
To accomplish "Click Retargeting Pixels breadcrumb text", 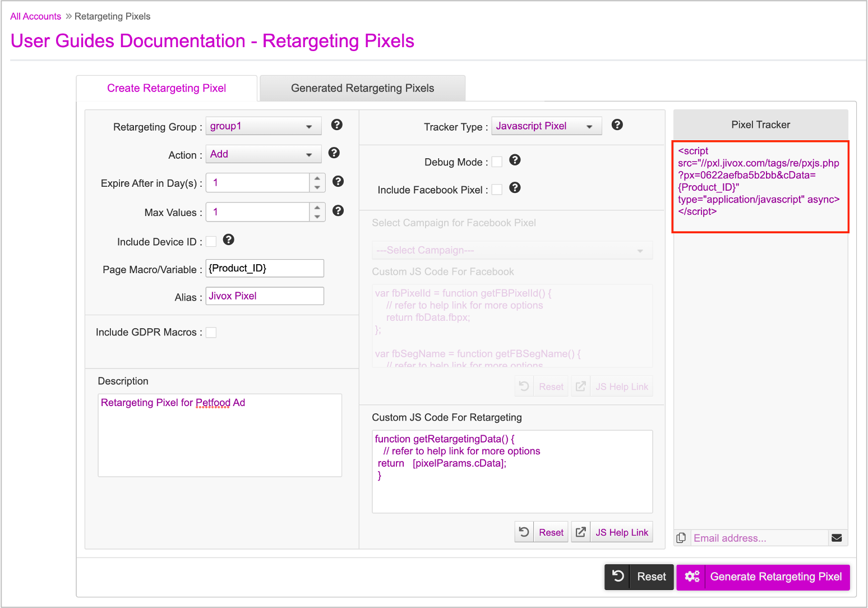I will pyautogui.click(x=112, y=16).
